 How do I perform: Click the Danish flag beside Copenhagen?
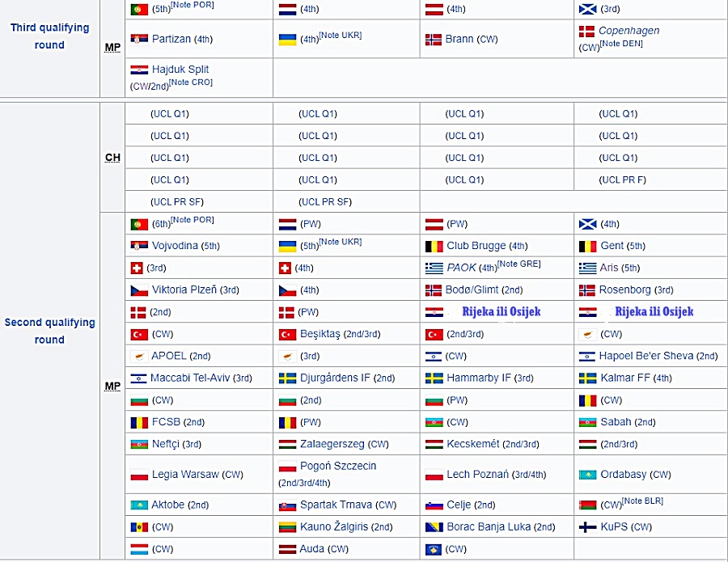(x=587, y=31)
